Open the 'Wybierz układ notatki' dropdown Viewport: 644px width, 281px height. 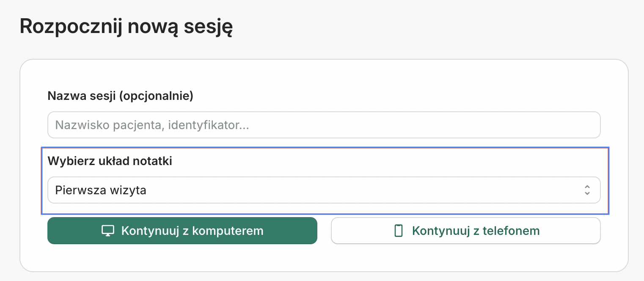tap(324, 190)
